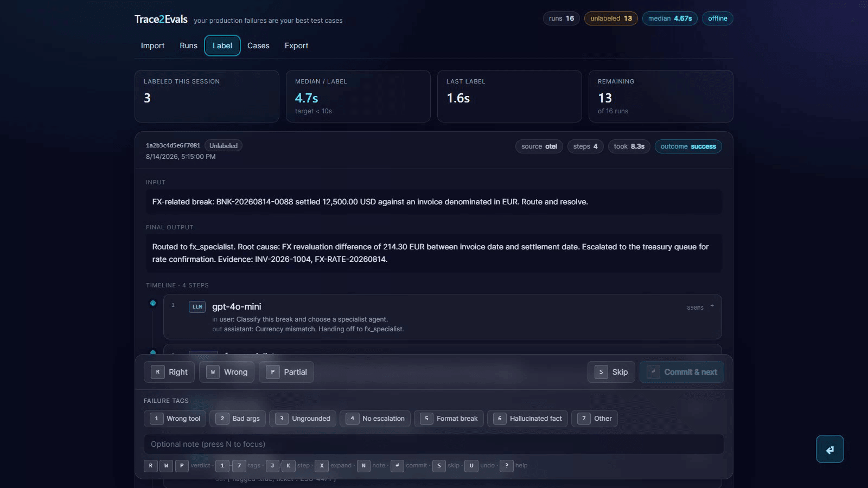Select first timeline step marker dot
The image size is (868, 488).
(x=153, y=303)
